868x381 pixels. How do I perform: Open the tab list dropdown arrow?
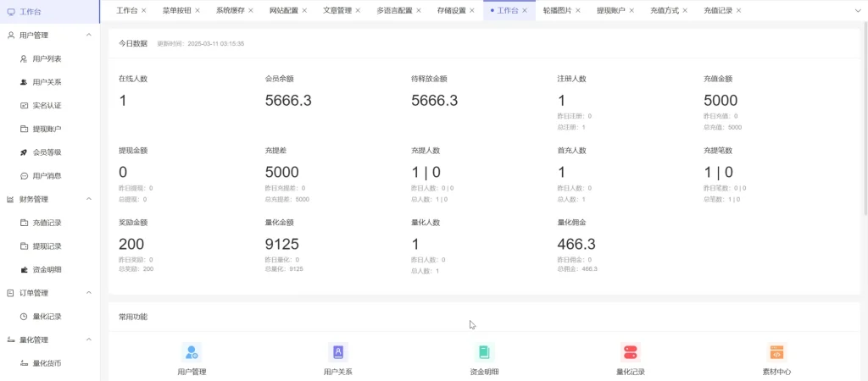pyautogui.click(x=855, y=10)
